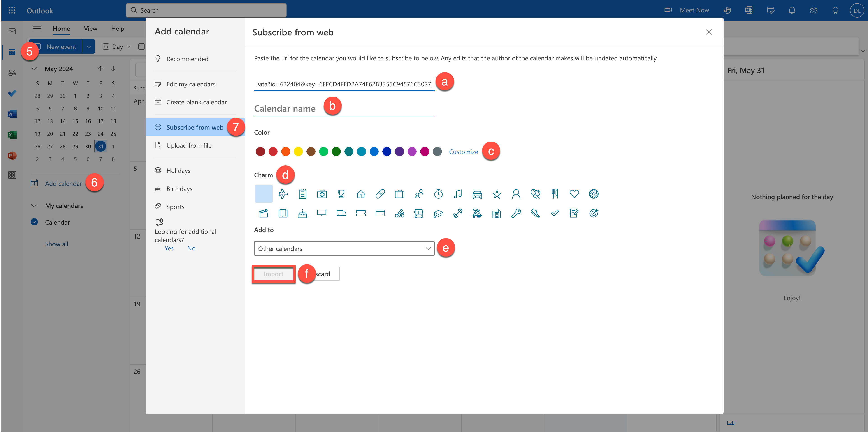Viewport: 868px width, 432px height.
Task: Open the New event dropdown arrow
Action: point(89,47)
